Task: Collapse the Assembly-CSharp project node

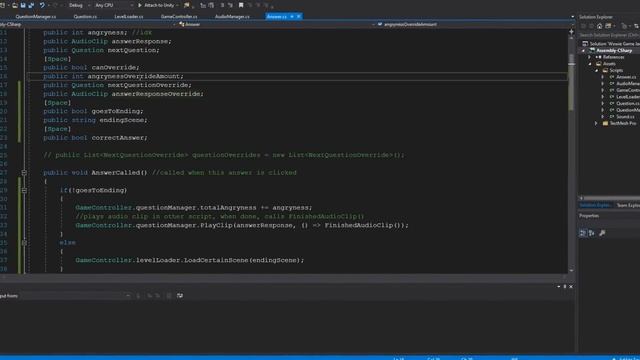Action: click(x=584, y=51)
